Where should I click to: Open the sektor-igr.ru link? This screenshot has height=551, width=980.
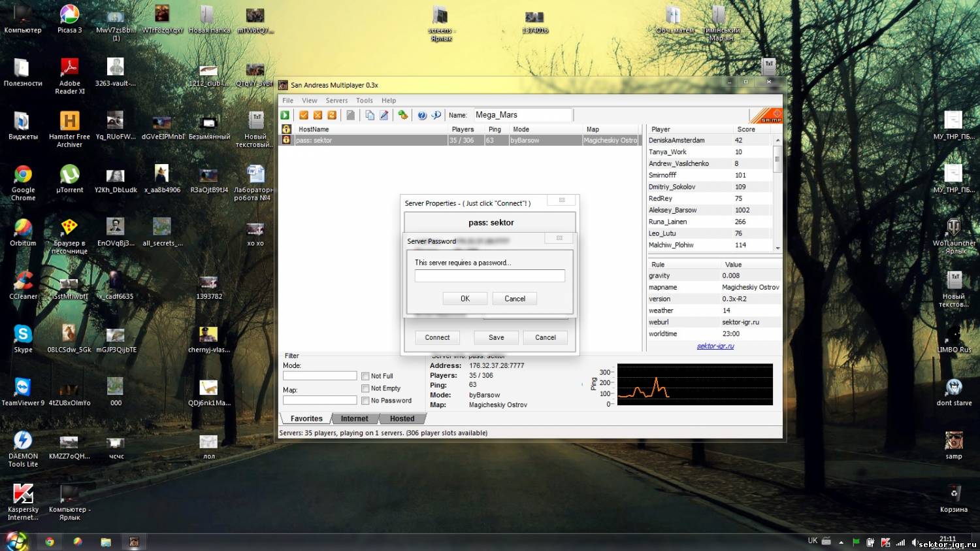715,346
